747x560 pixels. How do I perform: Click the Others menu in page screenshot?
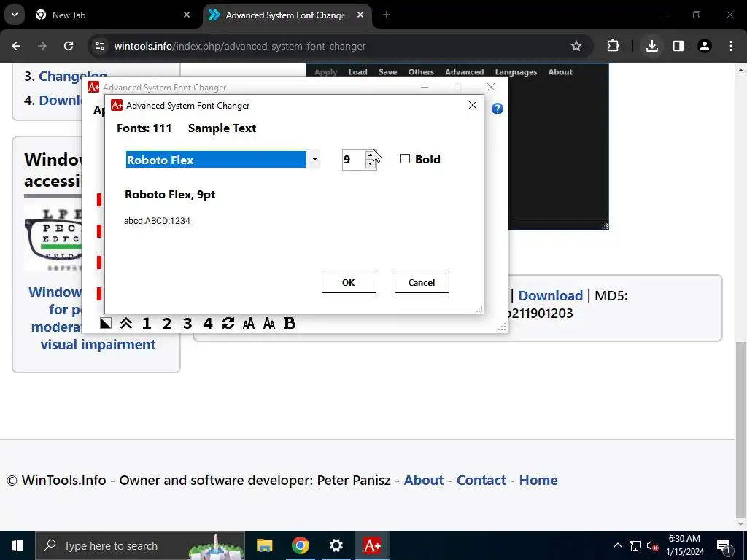[x=421, y=72]
